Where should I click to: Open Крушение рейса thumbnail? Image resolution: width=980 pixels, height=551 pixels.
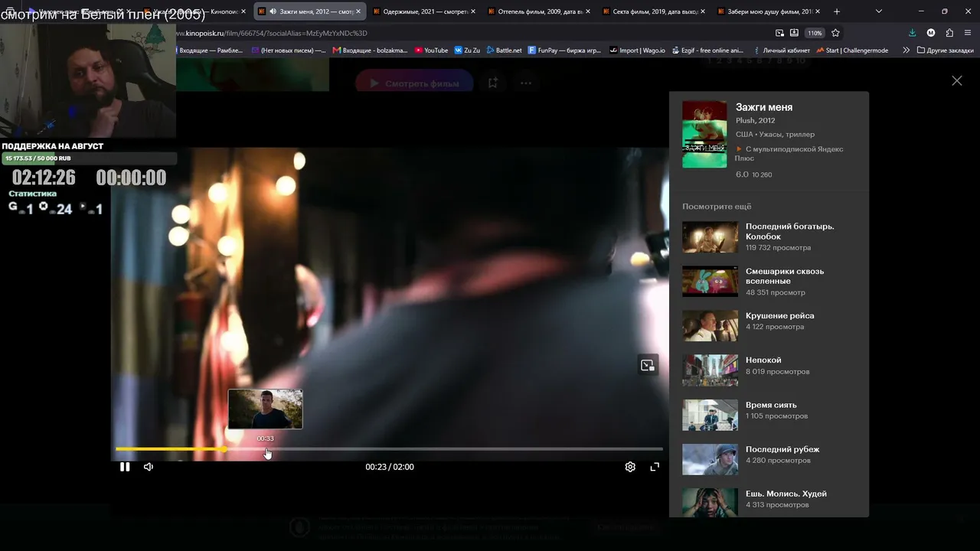(x=710, y=326)
